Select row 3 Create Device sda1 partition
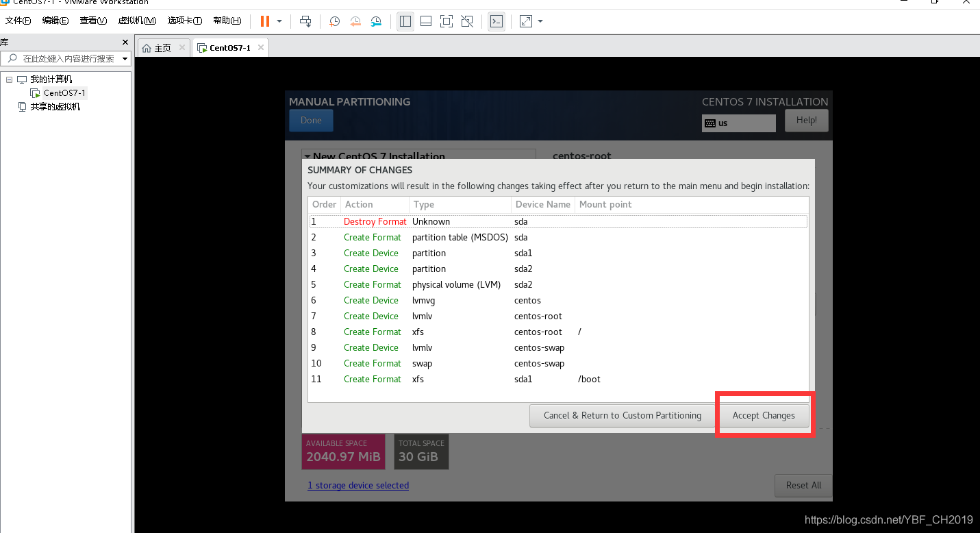Viewport: 980px width, 533px height. [x=558, y=253]
